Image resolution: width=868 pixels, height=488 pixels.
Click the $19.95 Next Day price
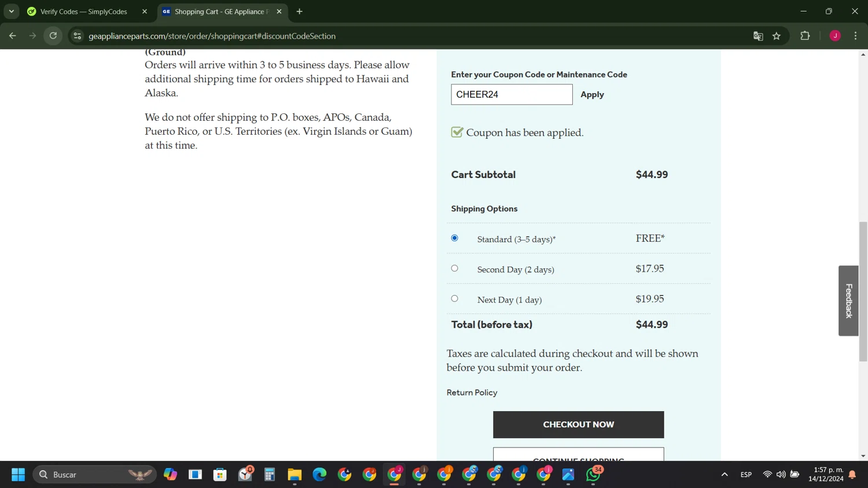650,299
